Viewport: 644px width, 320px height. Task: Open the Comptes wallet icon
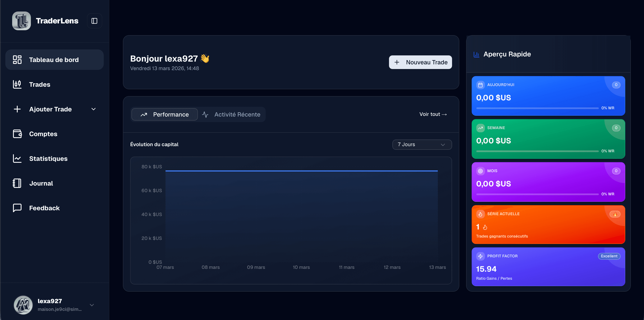[17, 134]
